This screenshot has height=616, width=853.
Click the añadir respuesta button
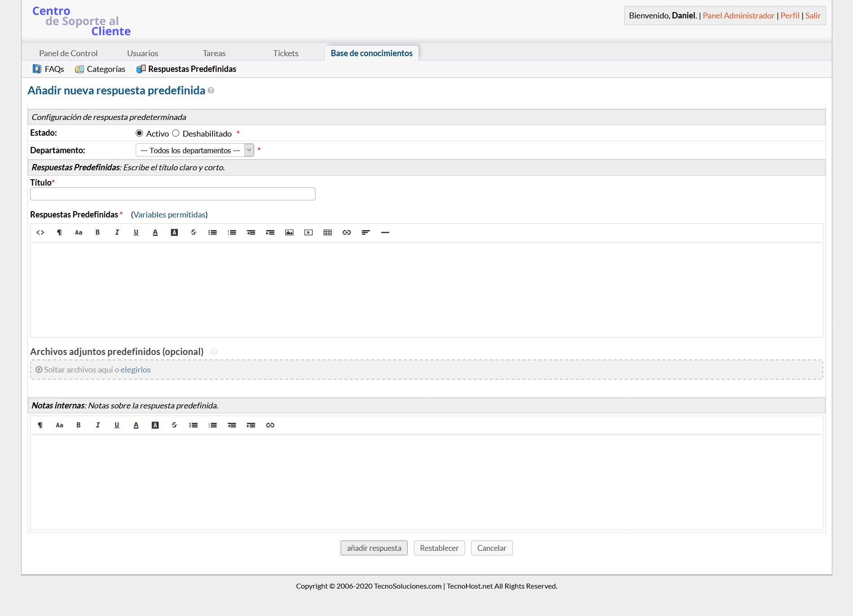point(374,548)
